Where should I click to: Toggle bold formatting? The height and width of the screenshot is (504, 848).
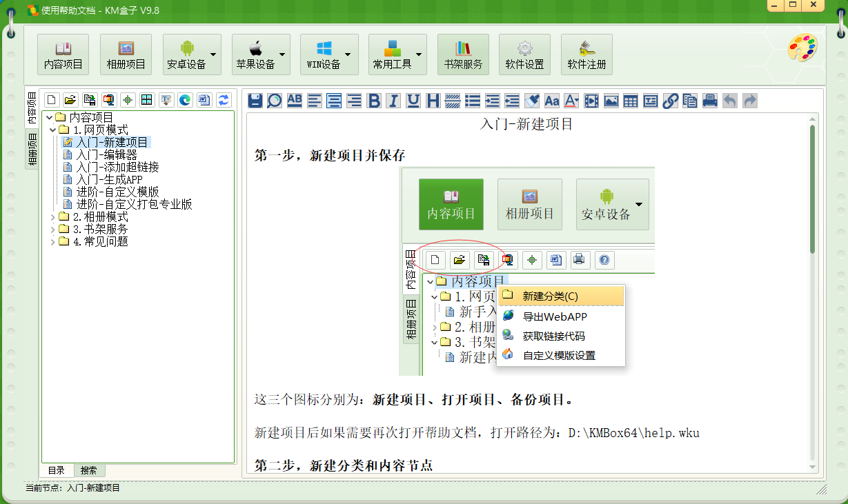coord(374,101)
